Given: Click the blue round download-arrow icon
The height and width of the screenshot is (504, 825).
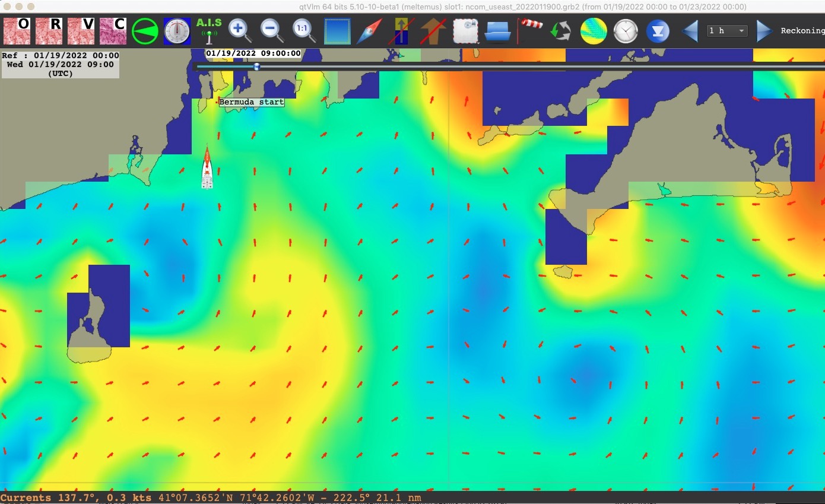Looking at the screenshot, I should click(658, 31).
